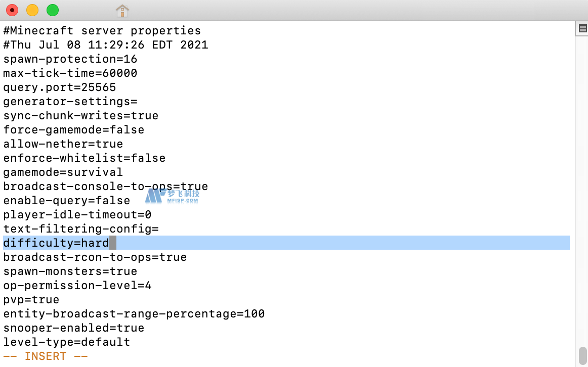Click the snooper-enabled=true line
588x367 pixels.
74,328
